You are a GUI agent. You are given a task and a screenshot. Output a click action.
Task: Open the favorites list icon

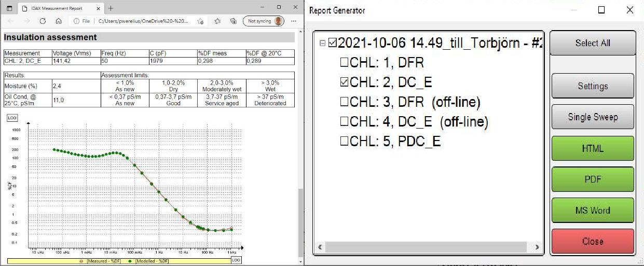tap(218, 21)
